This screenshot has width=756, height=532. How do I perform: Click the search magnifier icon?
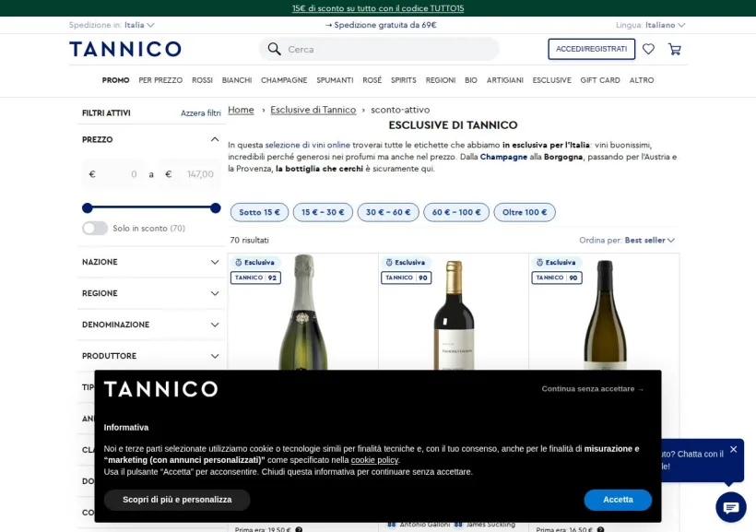click(x=275, y=49)
